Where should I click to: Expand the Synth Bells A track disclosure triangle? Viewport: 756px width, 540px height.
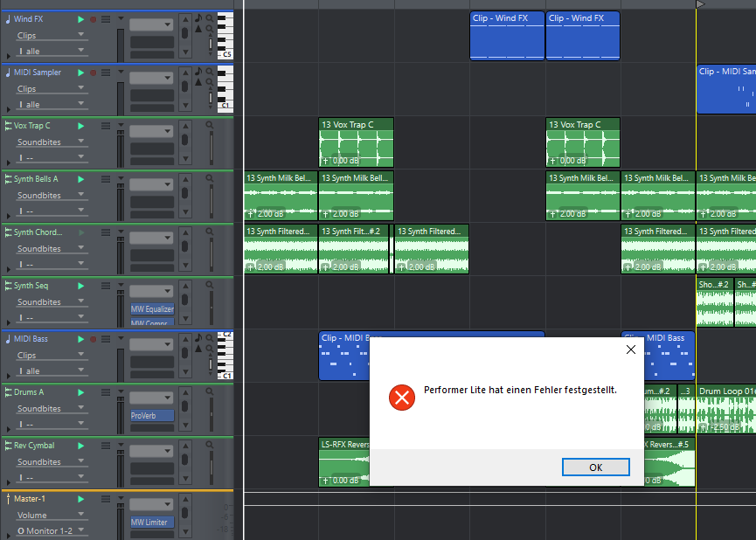click(8, 217)
